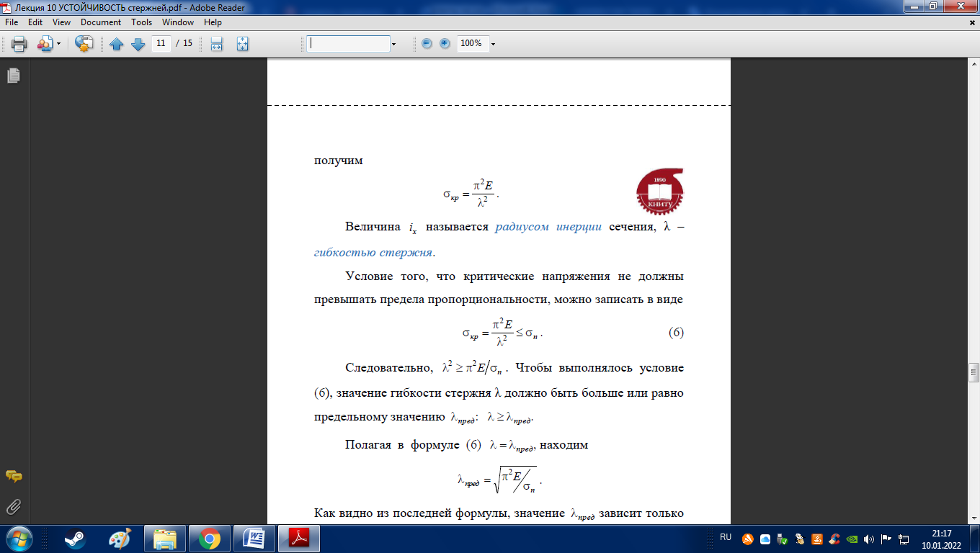Click the CCleaner tray icon
The image size is (980, 553).
coord(834,539)
